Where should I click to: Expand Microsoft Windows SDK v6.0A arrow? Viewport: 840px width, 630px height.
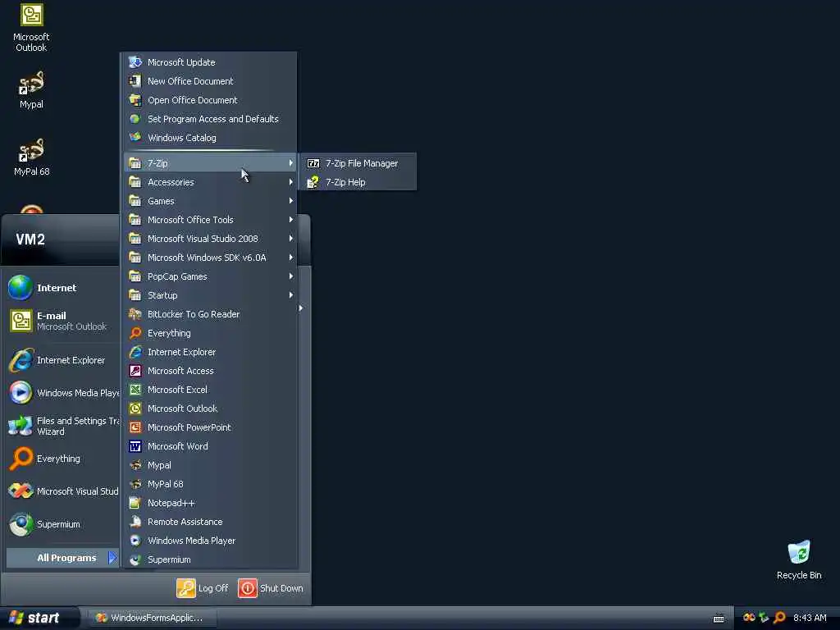[291, 258]
